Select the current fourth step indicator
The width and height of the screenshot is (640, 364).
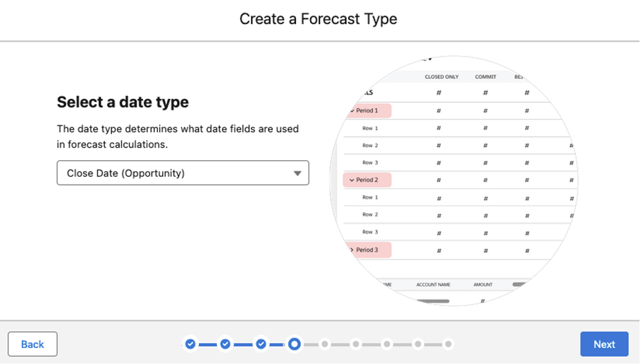[294, 344]
